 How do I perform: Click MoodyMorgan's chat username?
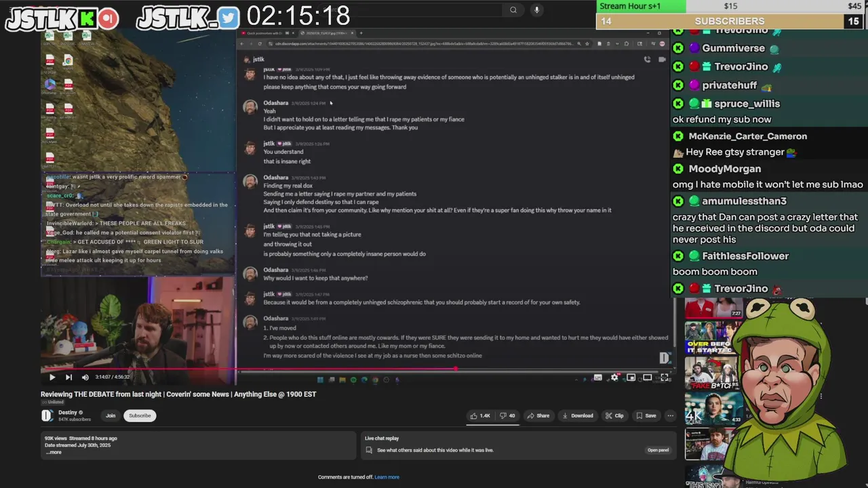tap(725, 169)
